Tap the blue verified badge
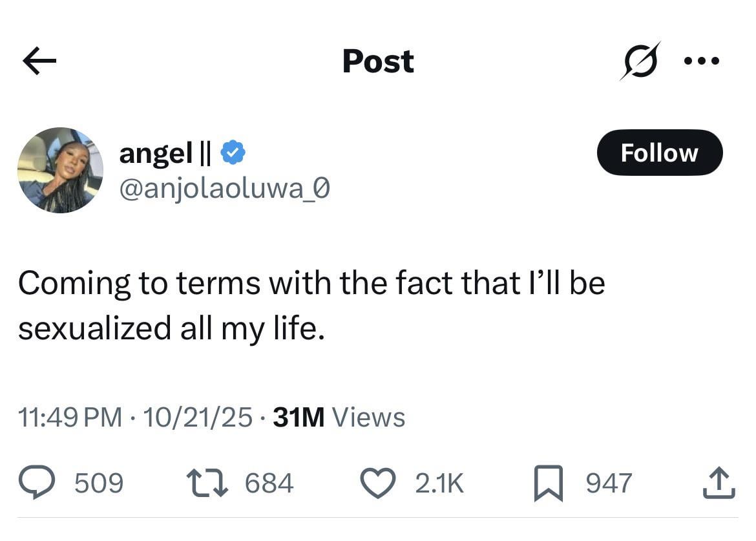The image size is (756, 541). point(232,153)
